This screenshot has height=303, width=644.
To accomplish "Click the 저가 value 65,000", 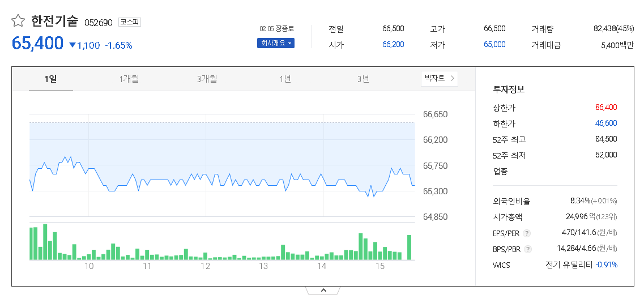I will tap(494, 44).
